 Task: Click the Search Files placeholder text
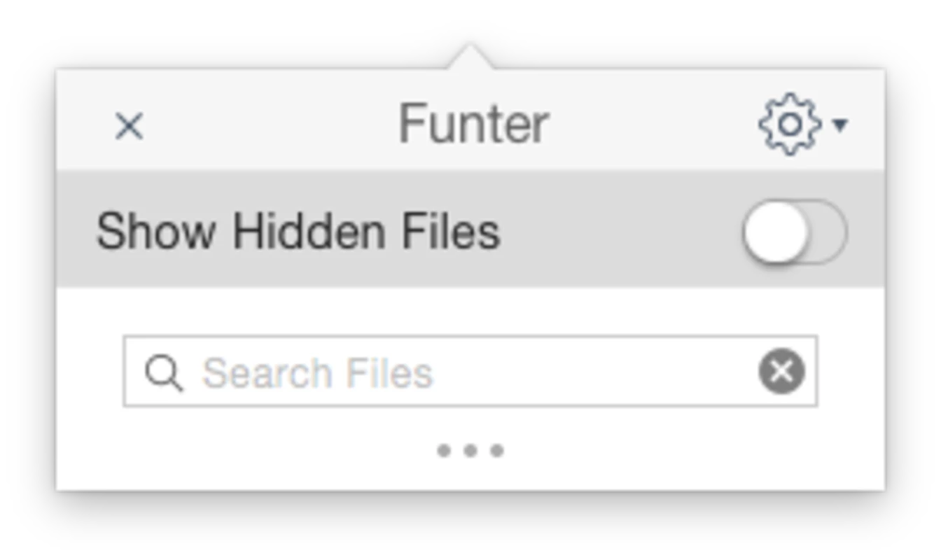click(318, 373)
